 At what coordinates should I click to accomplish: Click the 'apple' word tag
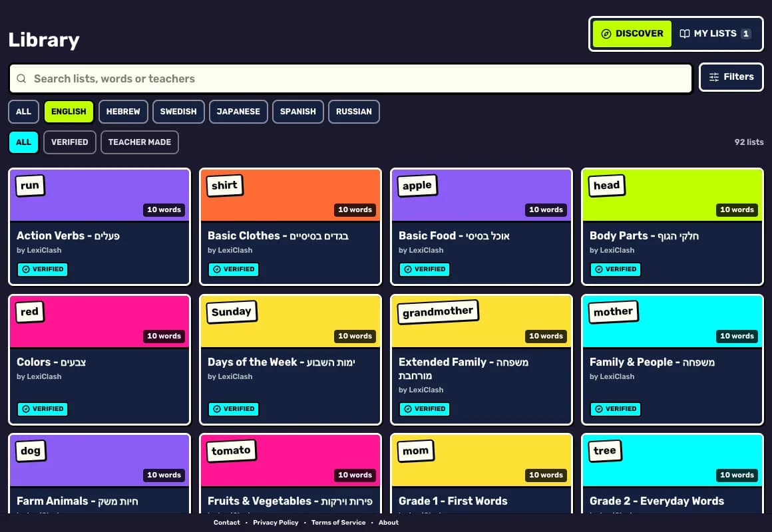417,186
